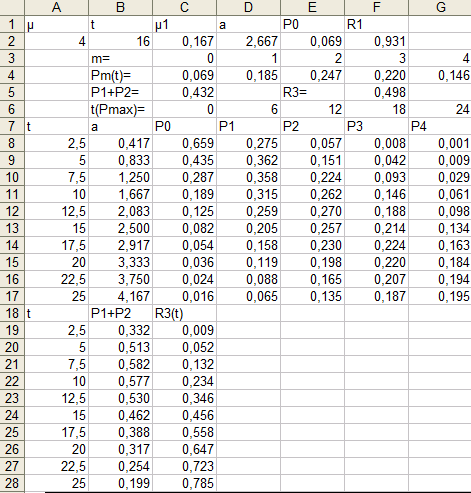This screenshot has width=471, height=493.
Task: Click cell C25 with value 0,558
Action: 184,432
